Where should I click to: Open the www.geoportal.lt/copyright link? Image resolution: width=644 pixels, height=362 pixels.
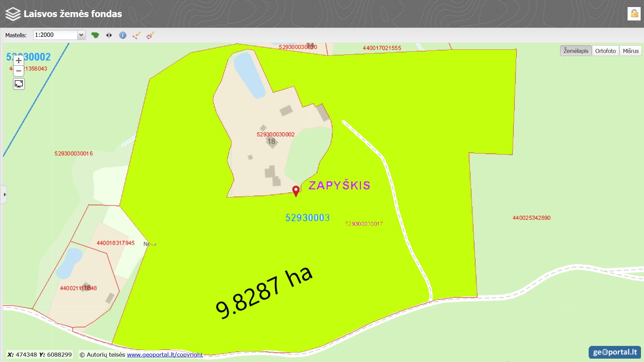click(165, 355)
